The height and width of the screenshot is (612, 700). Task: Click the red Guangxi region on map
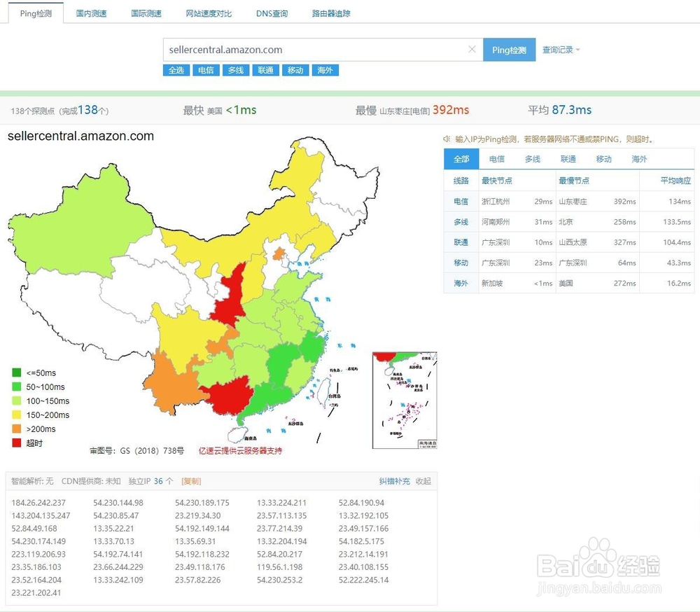[229, 396]
